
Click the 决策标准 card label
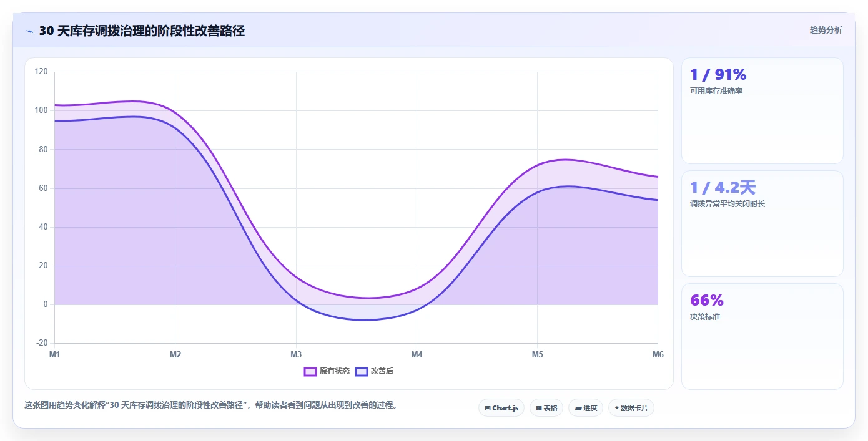pyautogui.click(x=705, y=317)
